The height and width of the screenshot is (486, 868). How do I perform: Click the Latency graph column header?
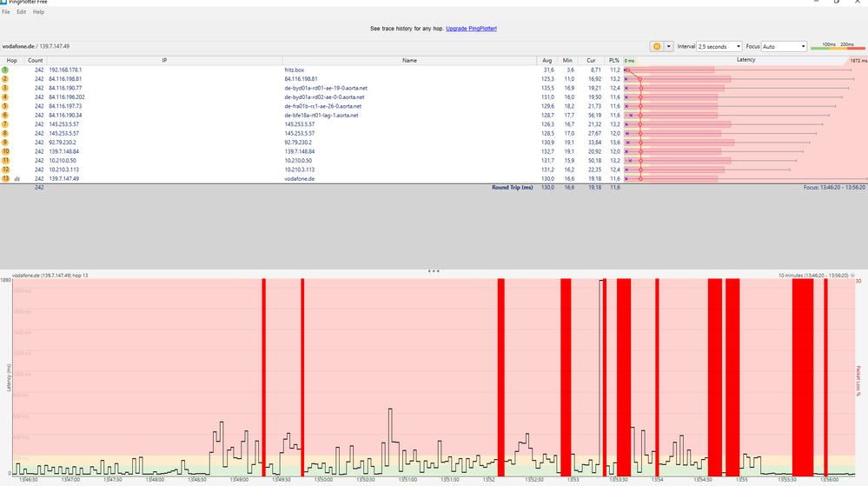point(745,60)
